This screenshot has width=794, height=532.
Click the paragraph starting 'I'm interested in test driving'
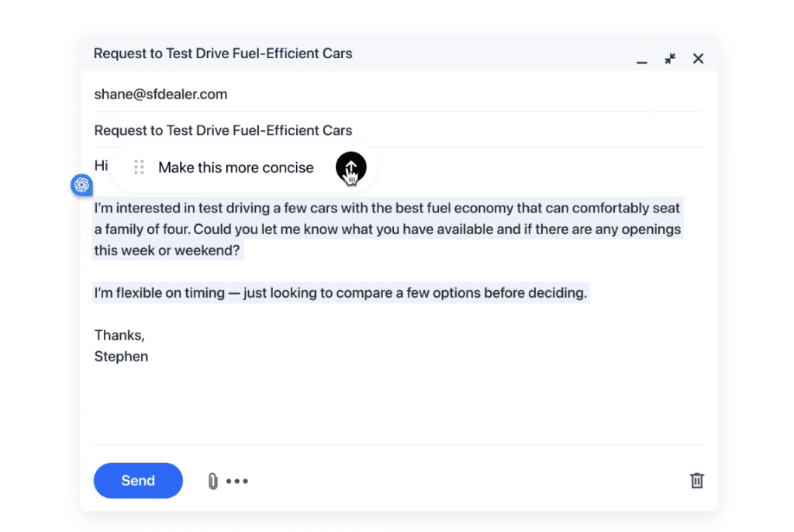tap(387, 230)
